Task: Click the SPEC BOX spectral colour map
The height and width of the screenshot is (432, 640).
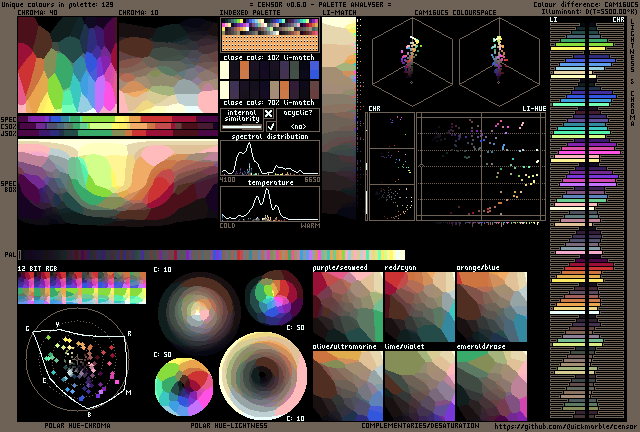Action: pyautogui.click(x=118, y=182)
